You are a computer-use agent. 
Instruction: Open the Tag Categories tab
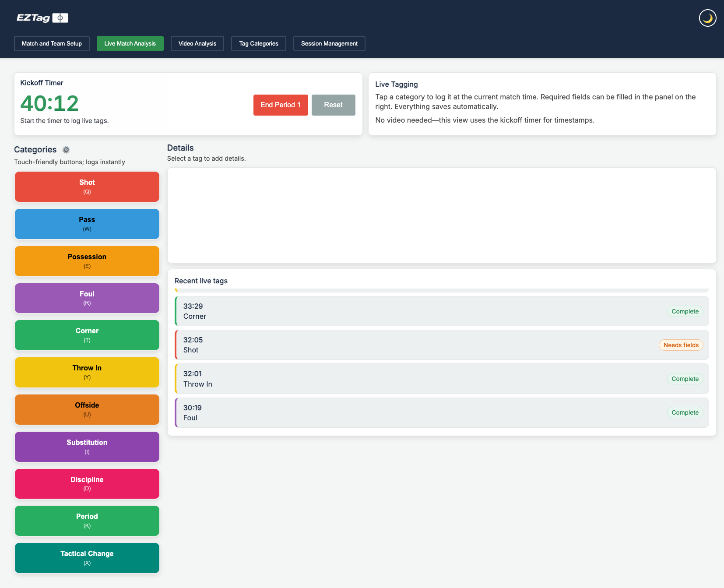(x=258, y=43)
